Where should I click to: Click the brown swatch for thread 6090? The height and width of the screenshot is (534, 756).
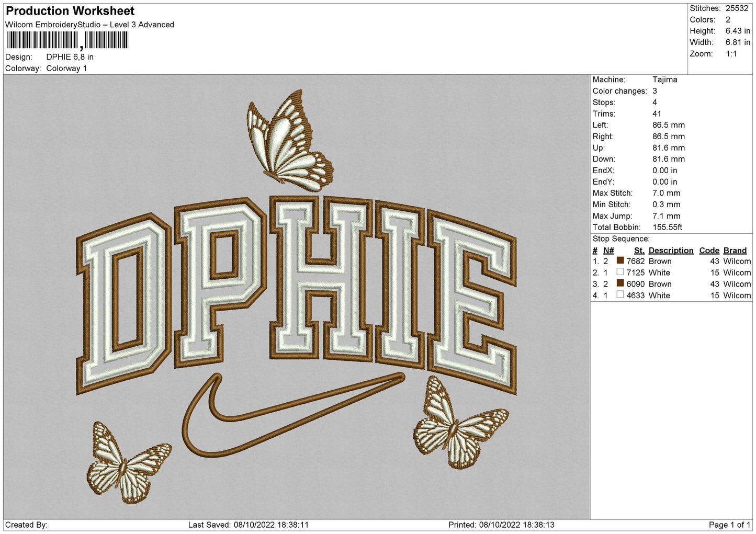pos(620,283)
